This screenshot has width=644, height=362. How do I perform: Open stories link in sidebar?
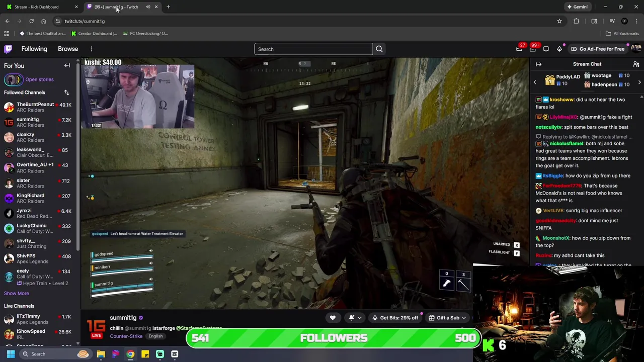39,79
